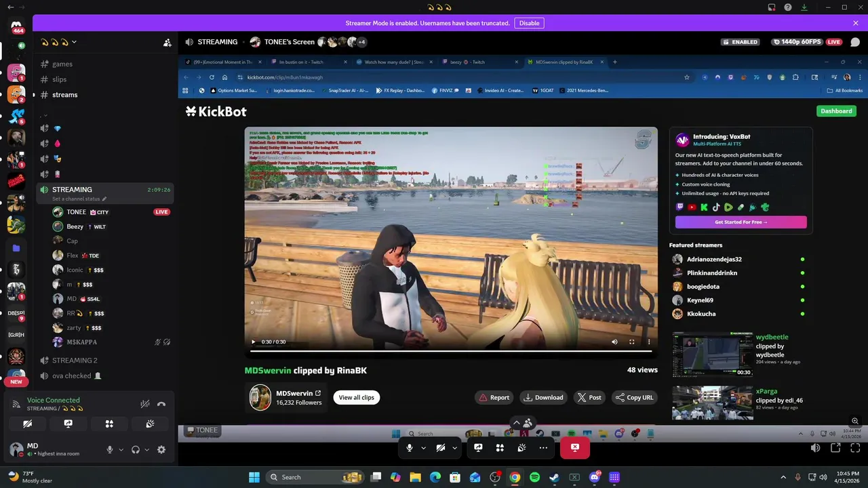
Task: Click View all clips button
Action: point(357,397)
